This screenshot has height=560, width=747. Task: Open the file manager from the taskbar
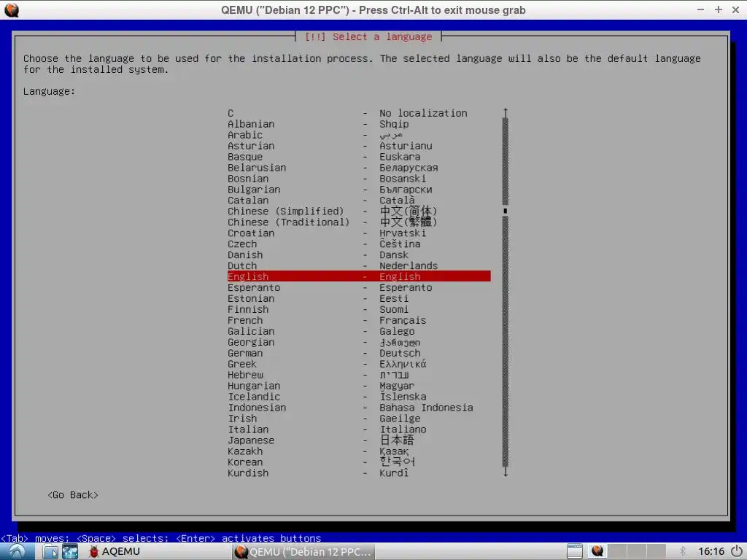click(x=50, y=551)
